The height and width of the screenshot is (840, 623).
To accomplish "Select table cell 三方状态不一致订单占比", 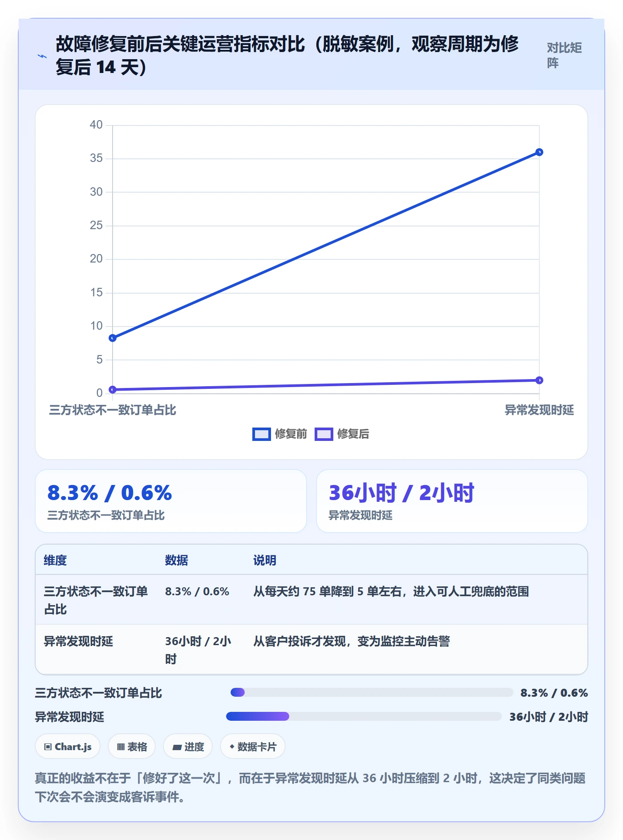I will point(96,600).
